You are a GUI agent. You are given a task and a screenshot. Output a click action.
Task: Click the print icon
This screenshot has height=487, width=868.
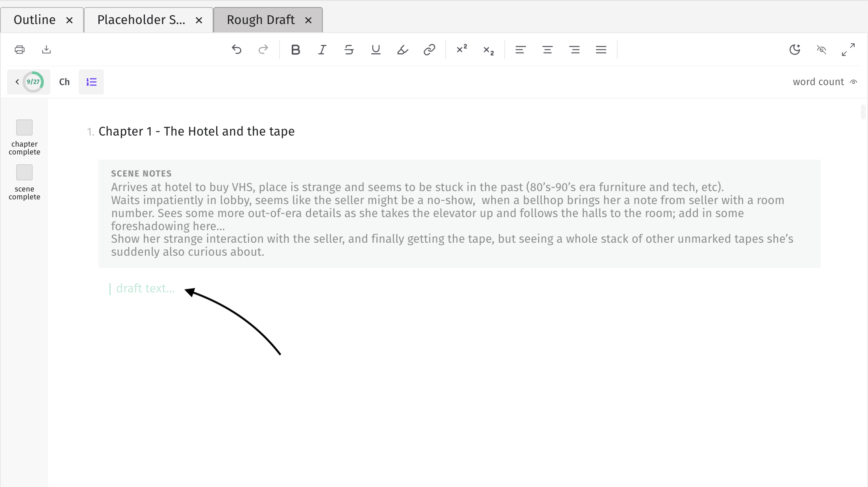click(20, 50)
